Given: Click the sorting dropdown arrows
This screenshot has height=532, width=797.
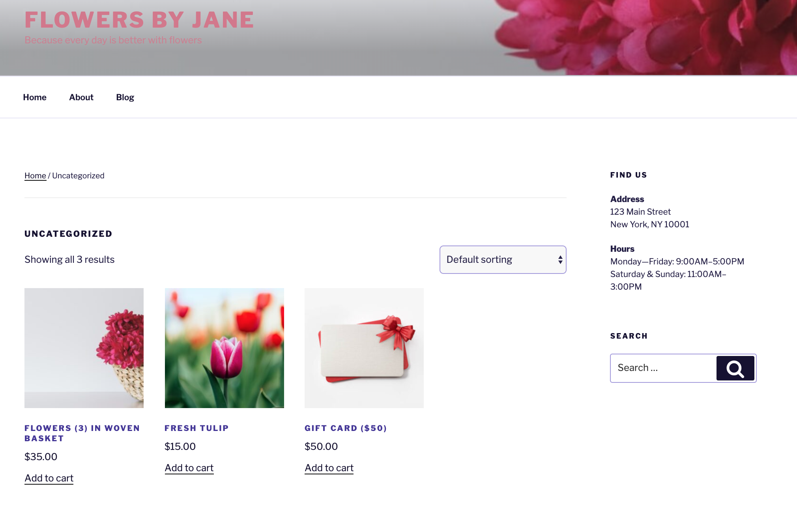Looking at the screenshot, I should pos(560,260).
